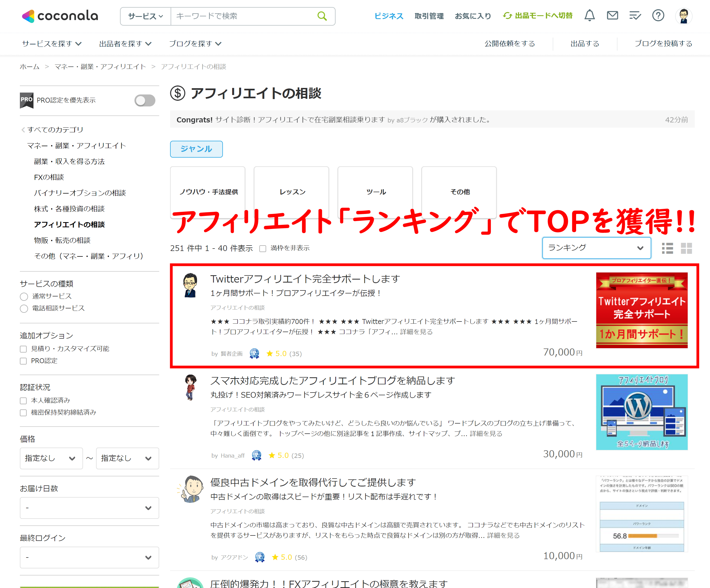Viewport: 710px width, 588px height.
Task: Switch to grid view using the grid icon
Action: coord(687,248)
